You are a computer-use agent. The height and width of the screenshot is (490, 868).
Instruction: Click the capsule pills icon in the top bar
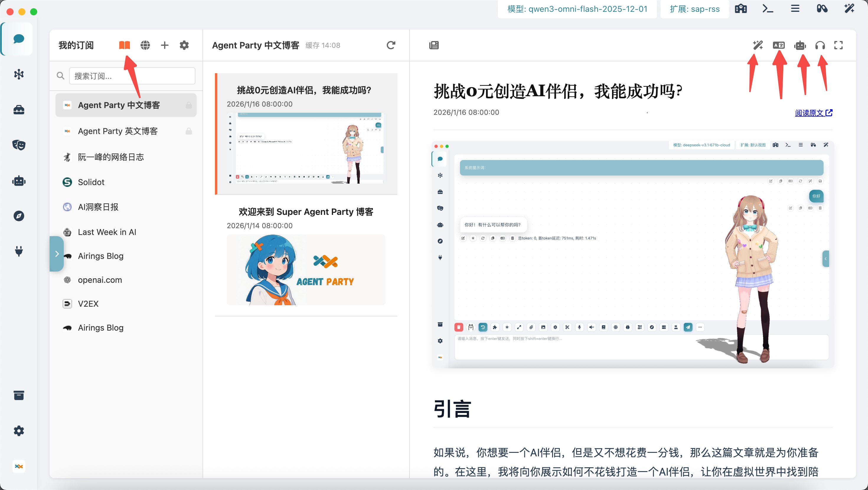click(x=822, y=9)
